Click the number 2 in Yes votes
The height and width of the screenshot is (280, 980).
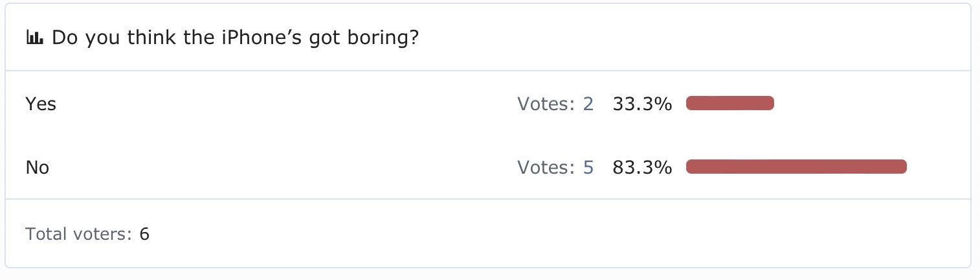[588, 104]
